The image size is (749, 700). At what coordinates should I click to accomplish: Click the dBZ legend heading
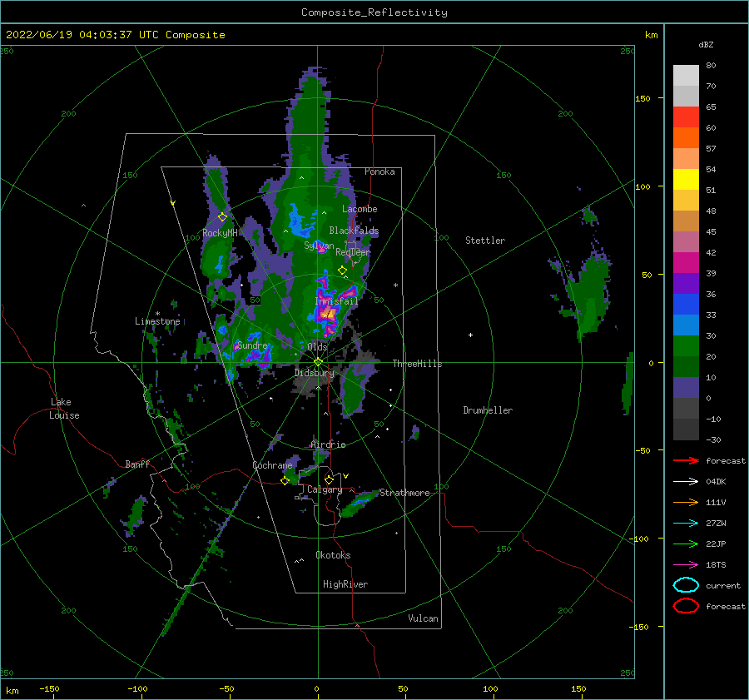pyautogui.click(x=706, y=44)
